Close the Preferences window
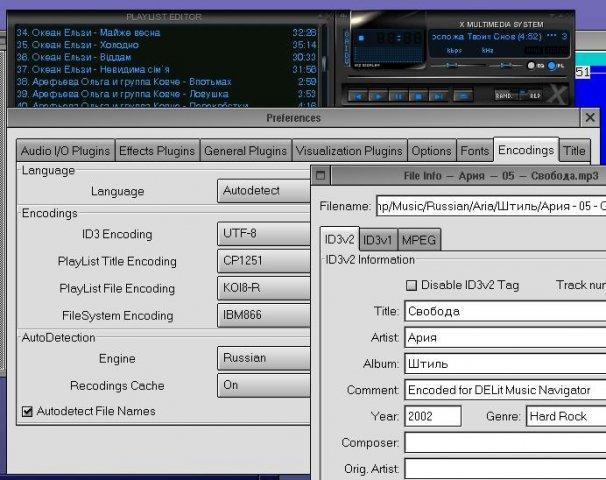The width and height of the screenshot is (606, 480). (x=590, y=117)
